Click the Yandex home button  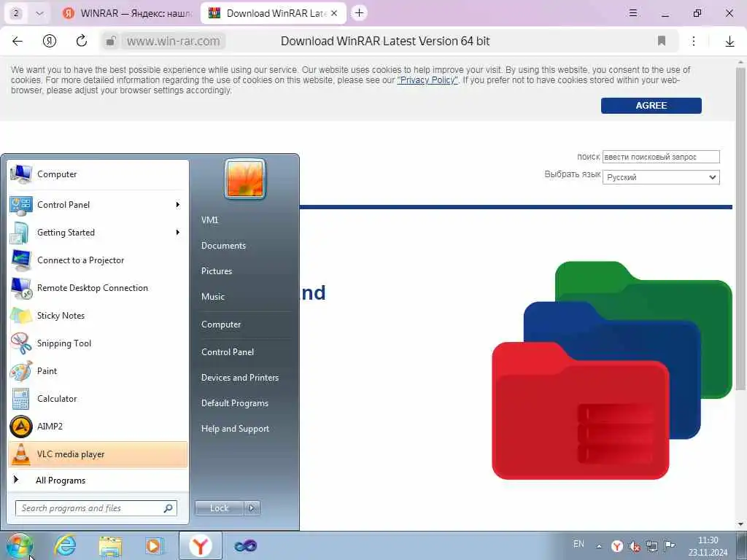coord(50,42)
